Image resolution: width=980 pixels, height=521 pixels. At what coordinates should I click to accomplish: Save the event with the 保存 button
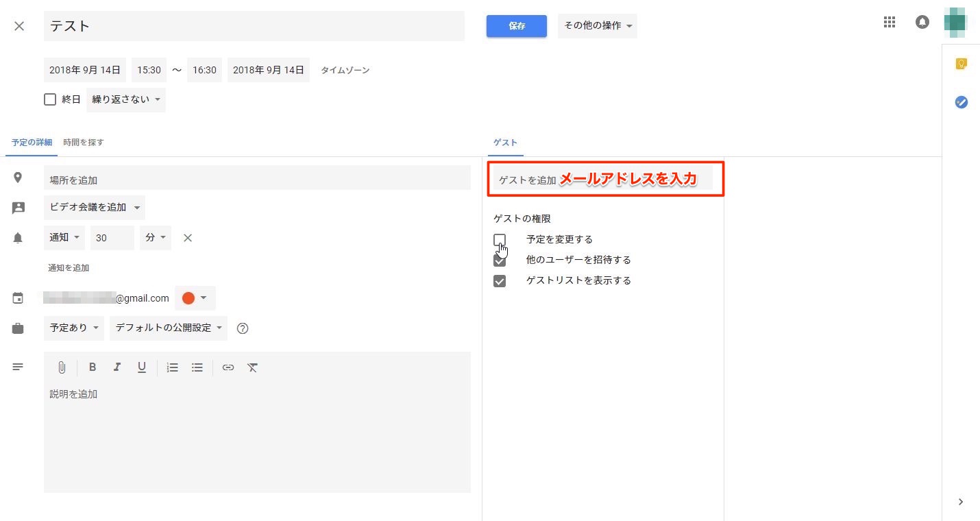(517, 26)
